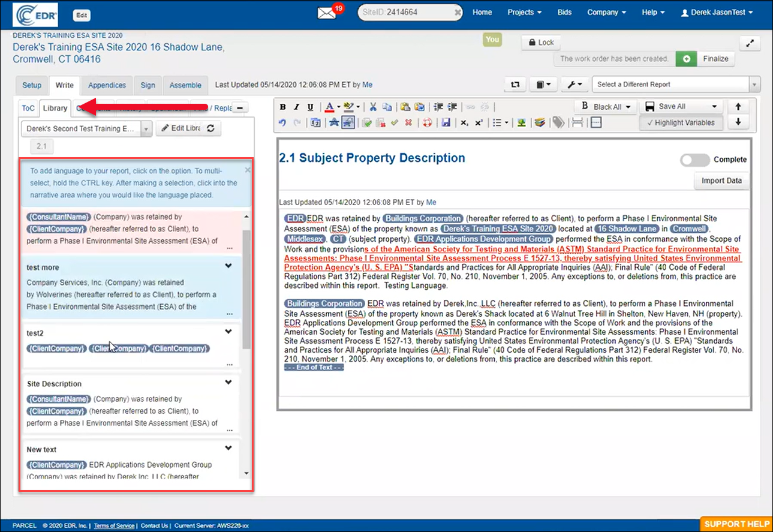Click the green plus work order button
The image size is (773, 532).
(685, 59)
